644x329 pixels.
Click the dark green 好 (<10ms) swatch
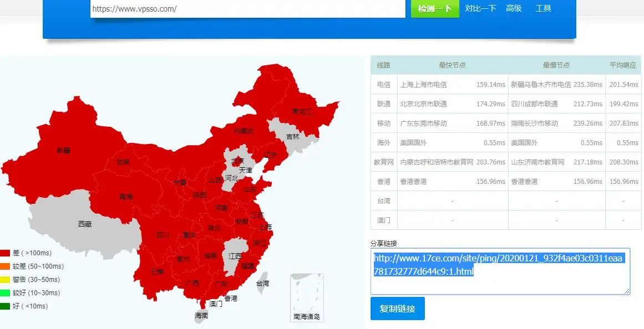[5, 306]
